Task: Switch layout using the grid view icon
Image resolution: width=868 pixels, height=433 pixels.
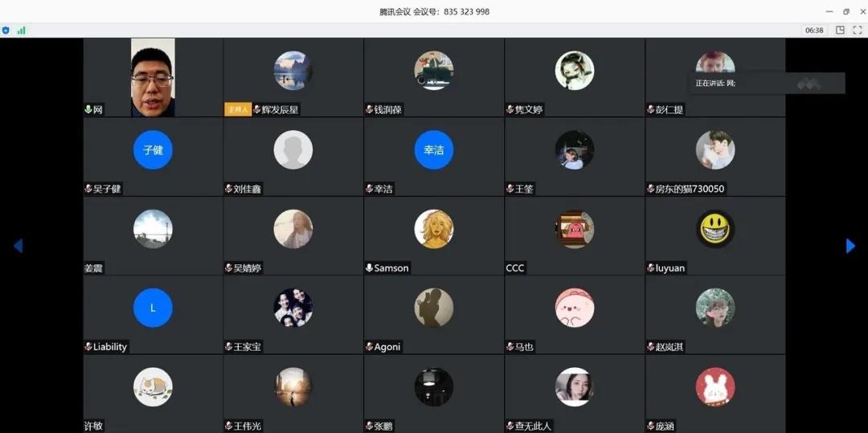Action: tap(840, 31)
